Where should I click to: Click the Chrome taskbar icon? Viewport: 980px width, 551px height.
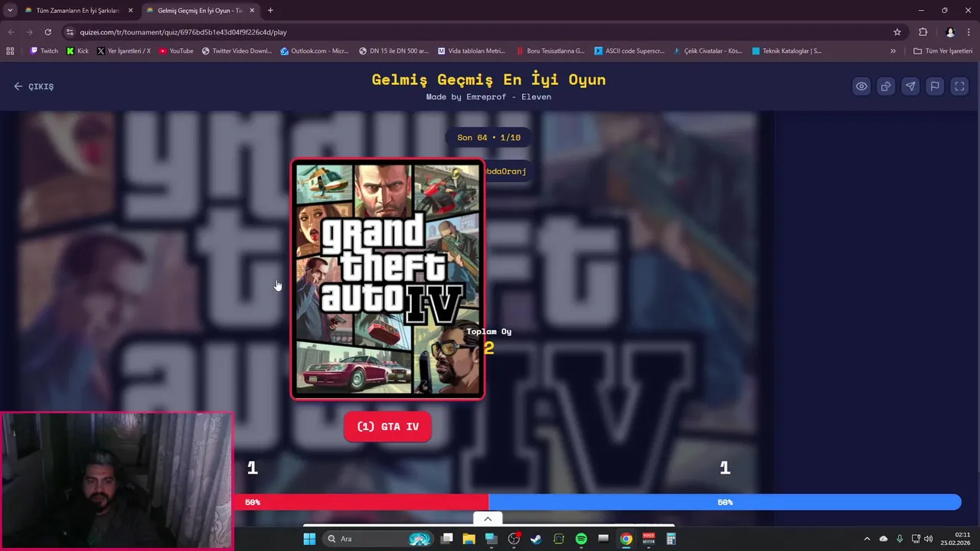(x=626, y=539)
